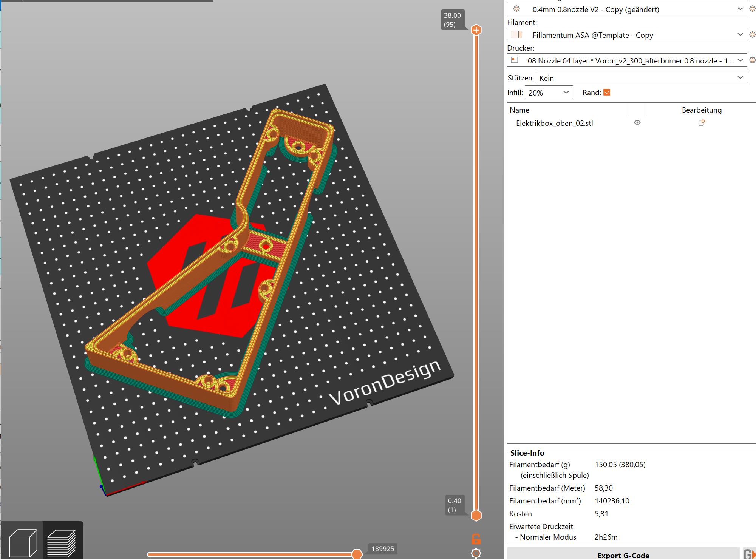Click the Slice-Info heading

click(x=527, y=453)
